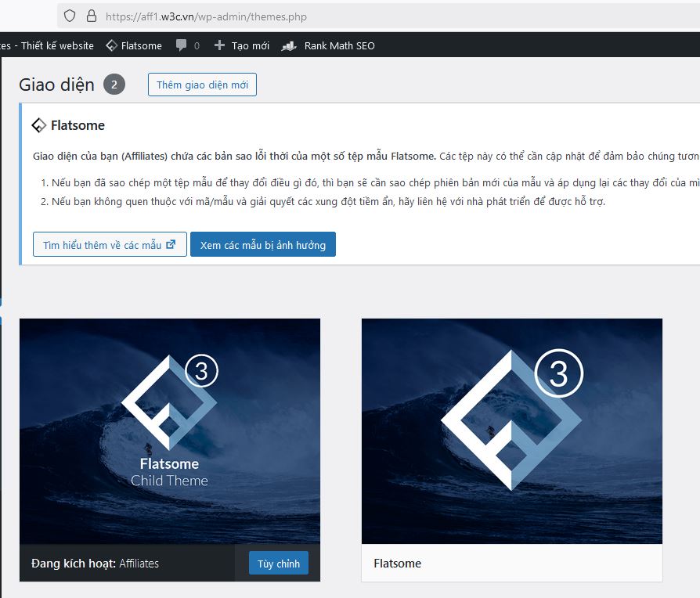Click the Flatsome theme name label
700x598 pixels.
[397, 564]
